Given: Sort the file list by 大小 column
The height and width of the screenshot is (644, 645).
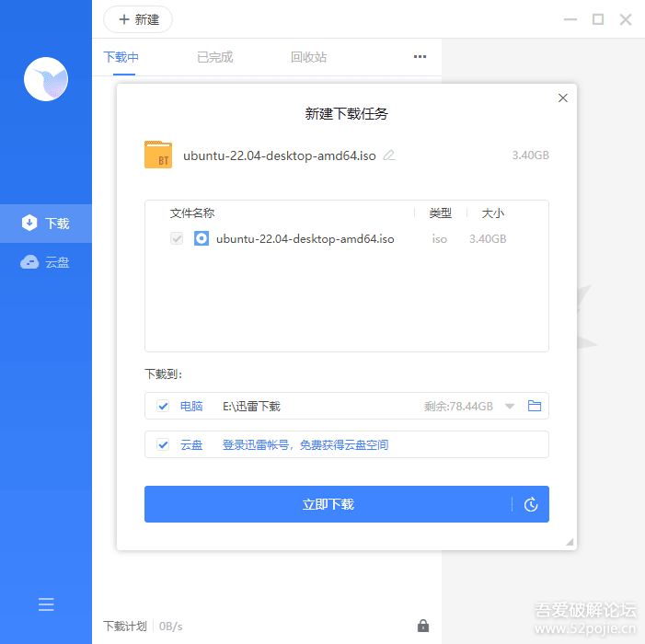Looking at the screenshot, I should tap(493, 213).
